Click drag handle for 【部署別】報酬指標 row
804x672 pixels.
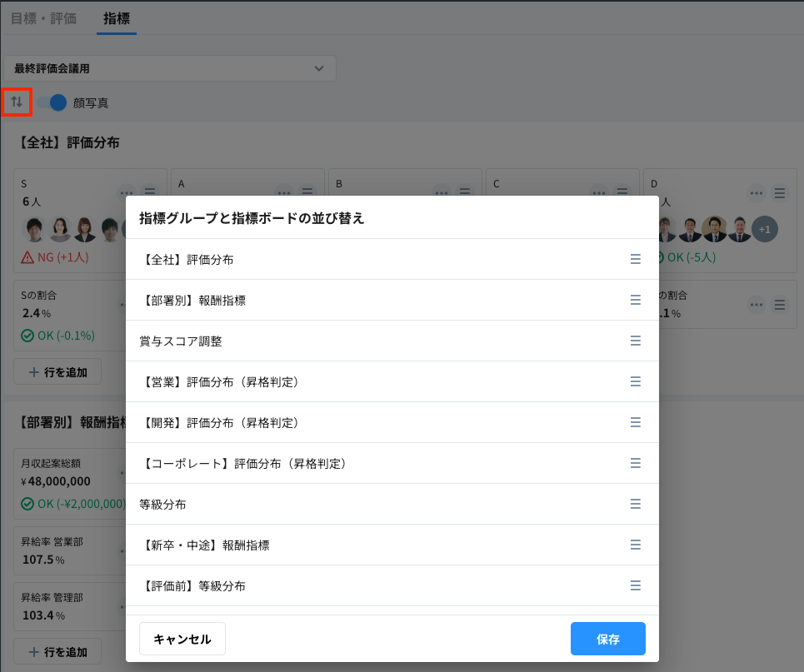coord(635,300)
